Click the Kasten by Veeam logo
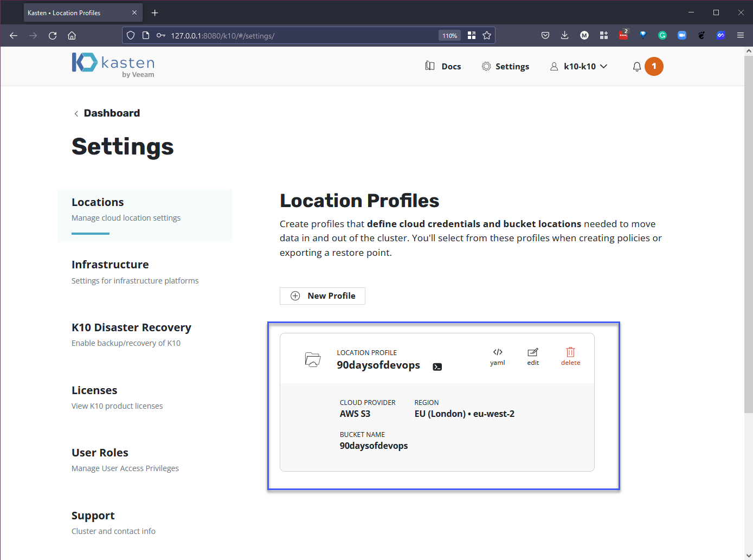The image size is (753, 560). [x=113, y=66]
